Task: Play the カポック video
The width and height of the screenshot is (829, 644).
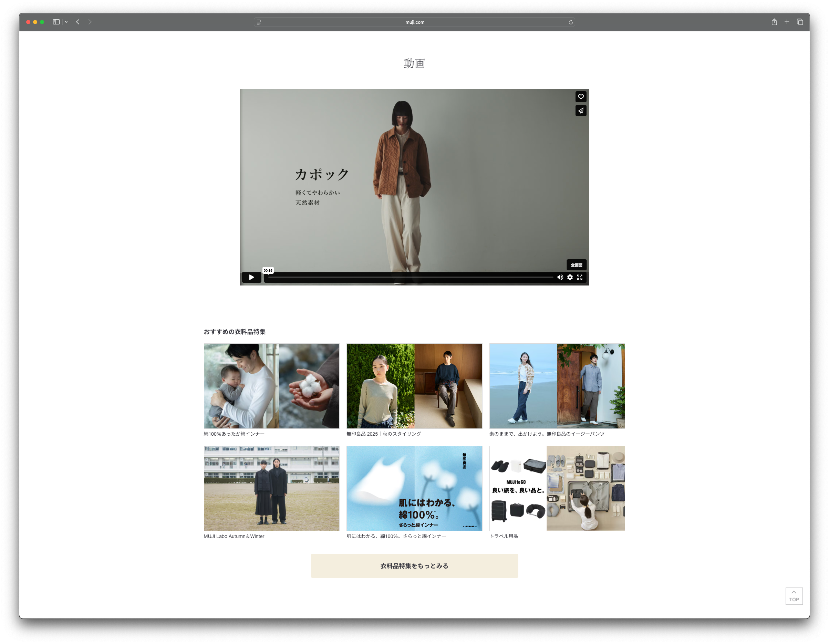Action: (x=251, y=278)
